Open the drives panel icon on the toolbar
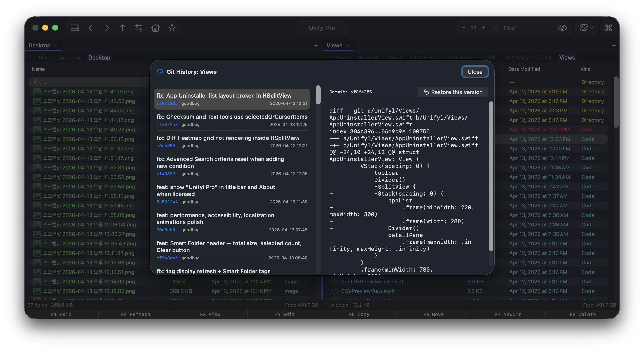644x351 pixels. [75, 28]
